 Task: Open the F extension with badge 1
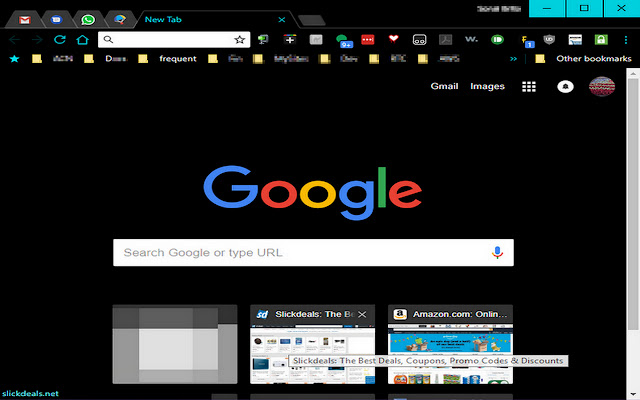point(527,41)
